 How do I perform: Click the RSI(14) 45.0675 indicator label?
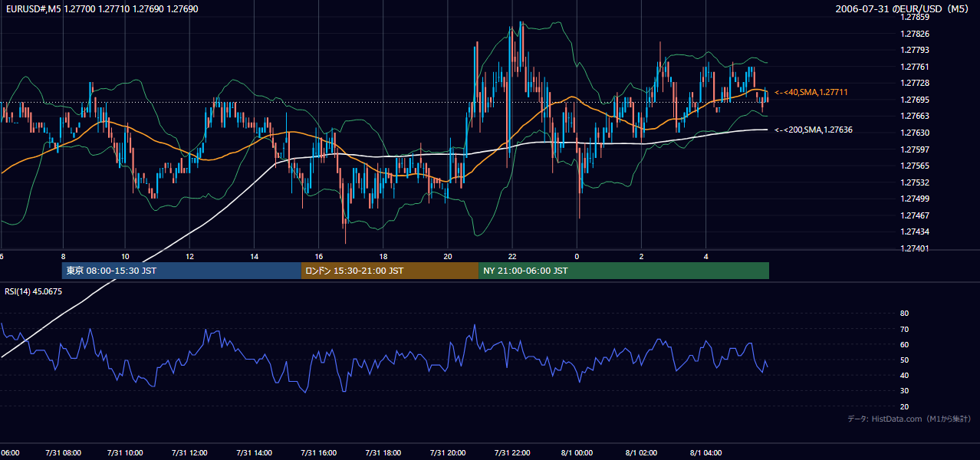pyautogui.click(x=33, y=291)
